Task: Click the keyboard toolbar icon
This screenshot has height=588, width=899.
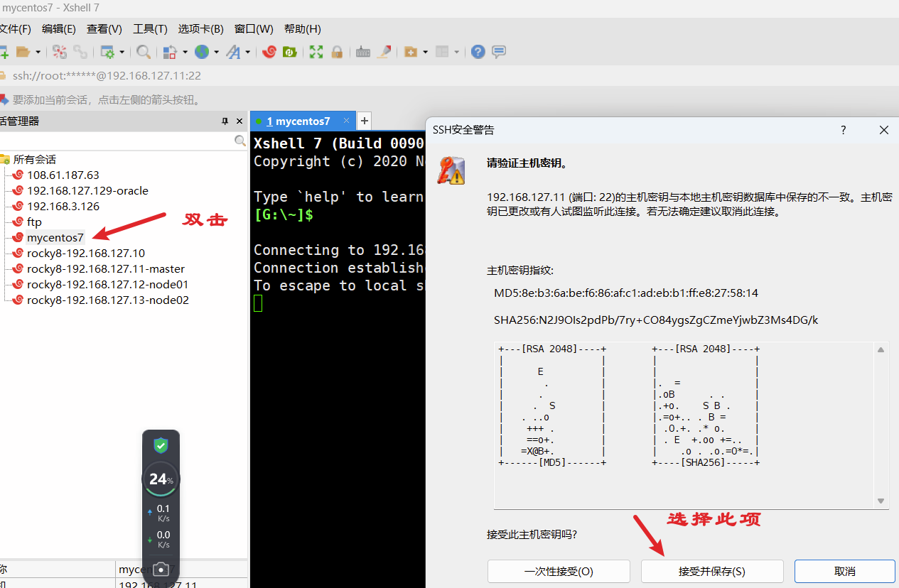Action: click(363, 52)
